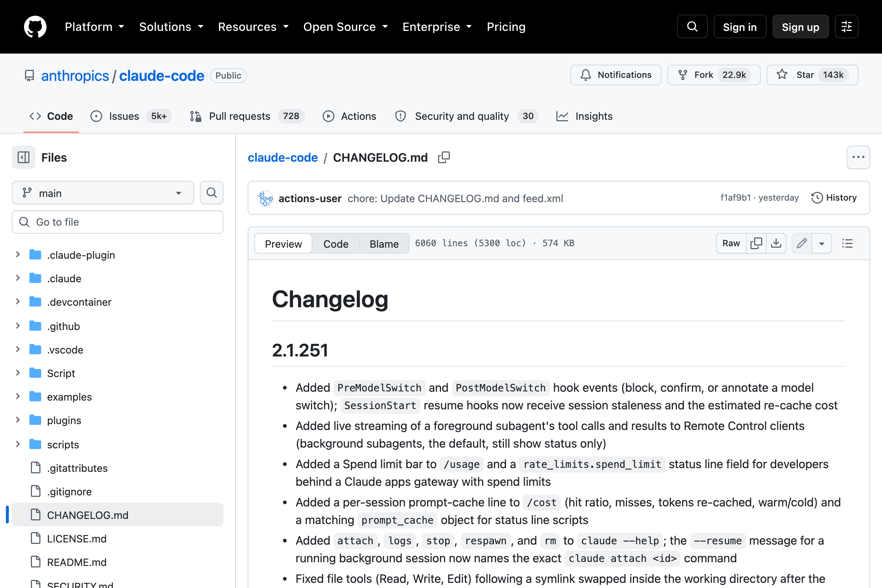Open the actions-user profile link
The width and height of the screenshot is (882, 588).
(310, 198)
